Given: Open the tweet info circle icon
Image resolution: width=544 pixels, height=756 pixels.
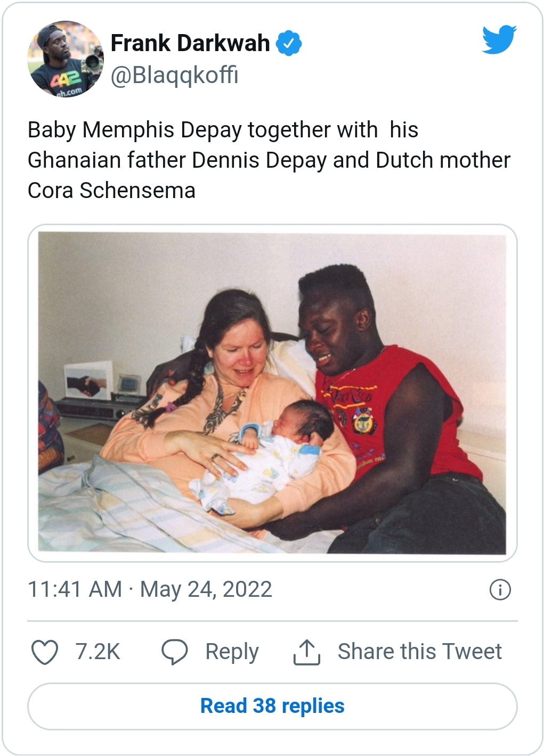Looking at the screenshot, I should tap(500, 589).
